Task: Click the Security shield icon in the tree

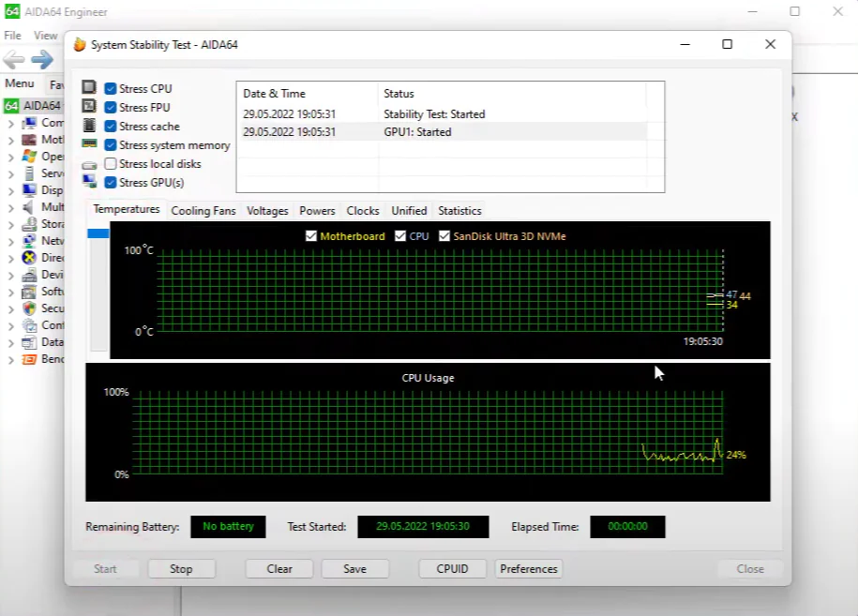Action: (29, 308)
